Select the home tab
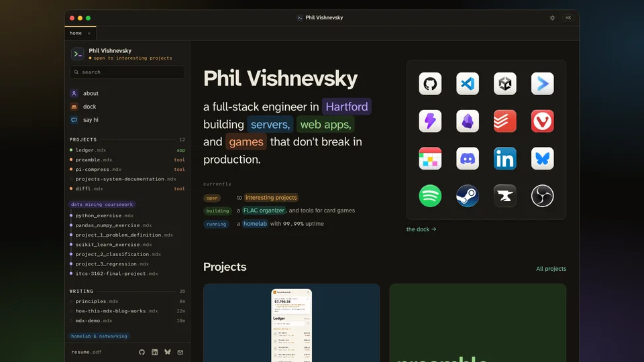 pyautogui.click(x=76, y=34)
